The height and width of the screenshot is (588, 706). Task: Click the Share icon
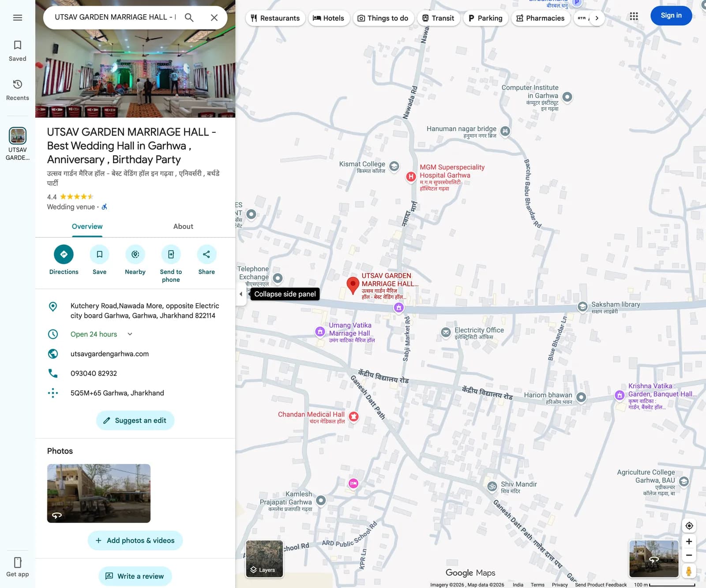click(x=207, y=255)
